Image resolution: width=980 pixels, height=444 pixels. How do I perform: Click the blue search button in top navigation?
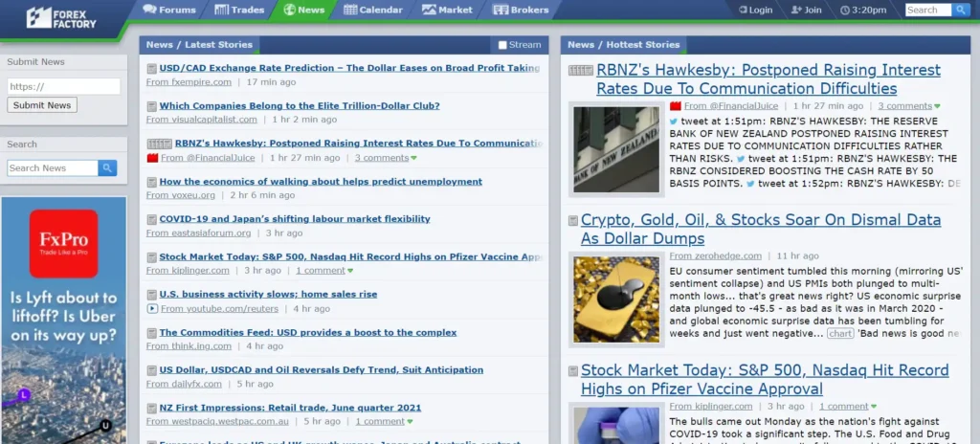coord(962,10)
